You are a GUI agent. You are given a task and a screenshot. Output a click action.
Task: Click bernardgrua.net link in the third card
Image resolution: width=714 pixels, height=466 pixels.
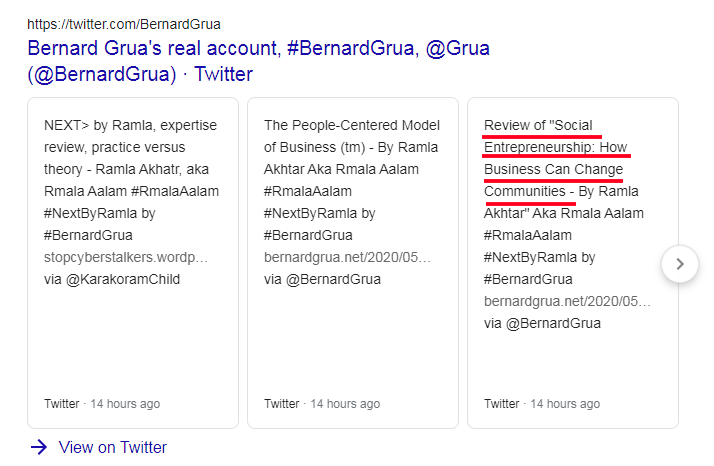pos(567,301)
